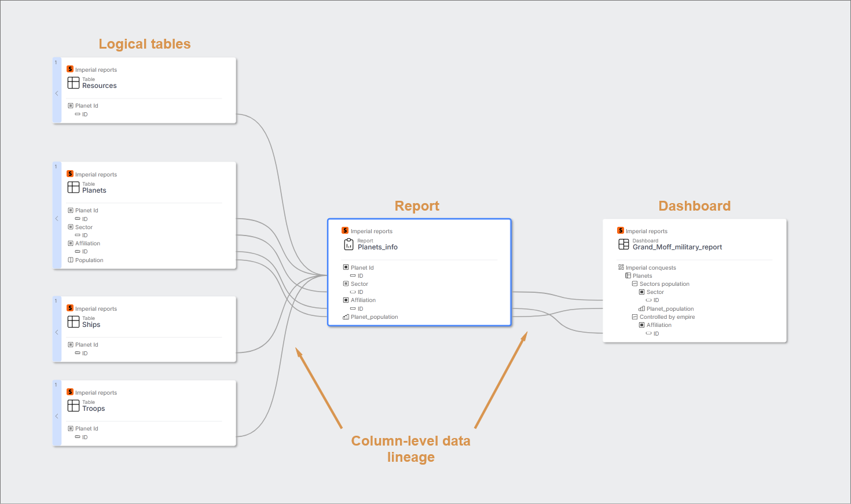Image resolution: width=851 pixels, height=504 pixels.
Task: Click Sector in the Planets table card
Action: (83, 227)
